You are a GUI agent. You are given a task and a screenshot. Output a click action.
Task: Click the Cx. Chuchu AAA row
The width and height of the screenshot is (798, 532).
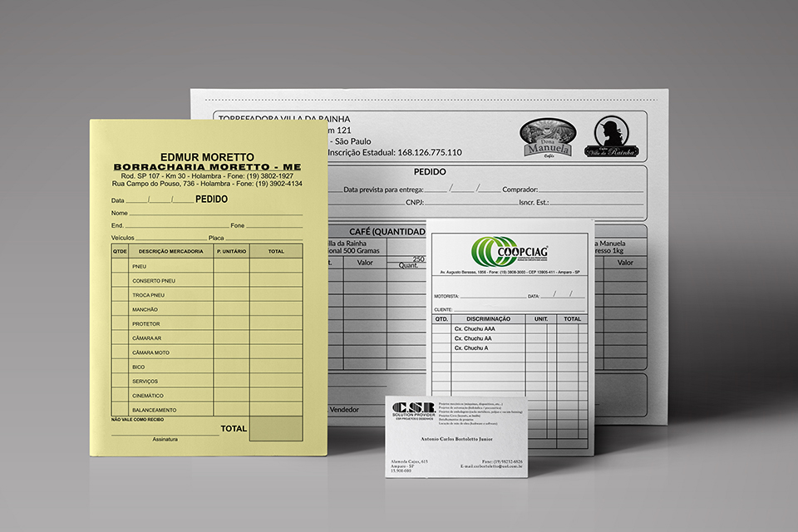pyautogui.click(x=510, y=329)
